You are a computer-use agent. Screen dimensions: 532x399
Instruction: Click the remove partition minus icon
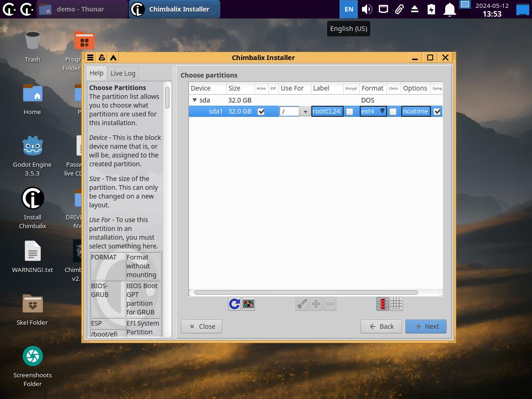point(330,304)
